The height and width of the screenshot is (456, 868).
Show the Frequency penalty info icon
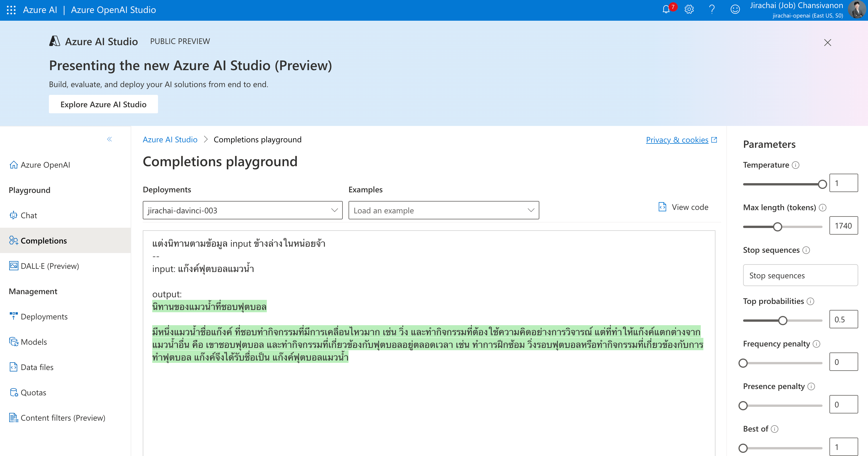pyautogui.click(x=816, y=344)
